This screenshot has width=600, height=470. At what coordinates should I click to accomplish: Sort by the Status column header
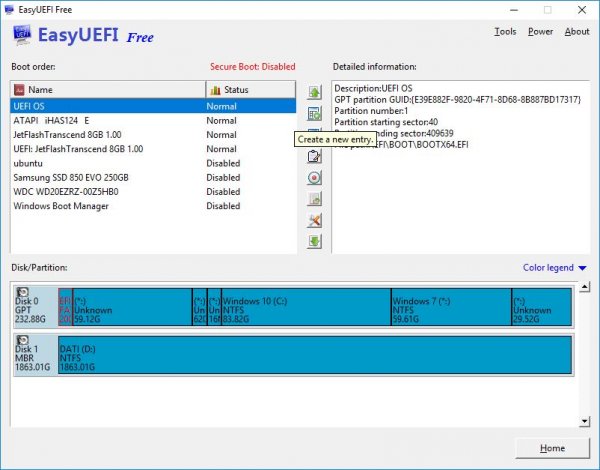[x=251, y=90]
